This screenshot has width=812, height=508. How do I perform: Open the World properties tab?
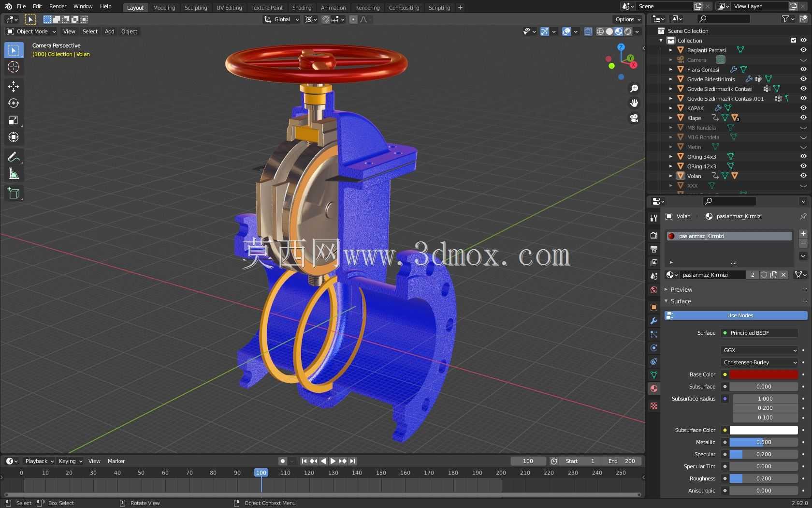[x=654, y=290]
